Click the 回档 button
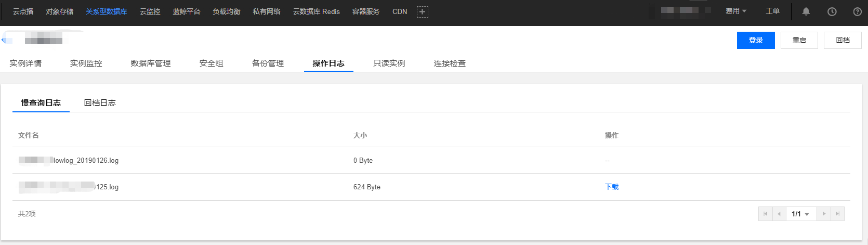The image size is (868, 245). pos(842,41)
